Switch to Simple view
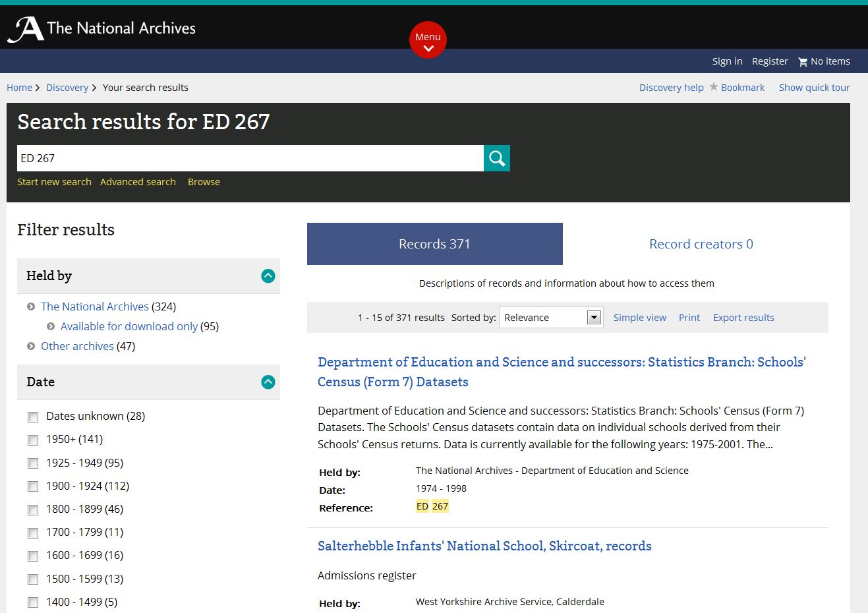This screenshot has width=868, height=613. (640, 318)
